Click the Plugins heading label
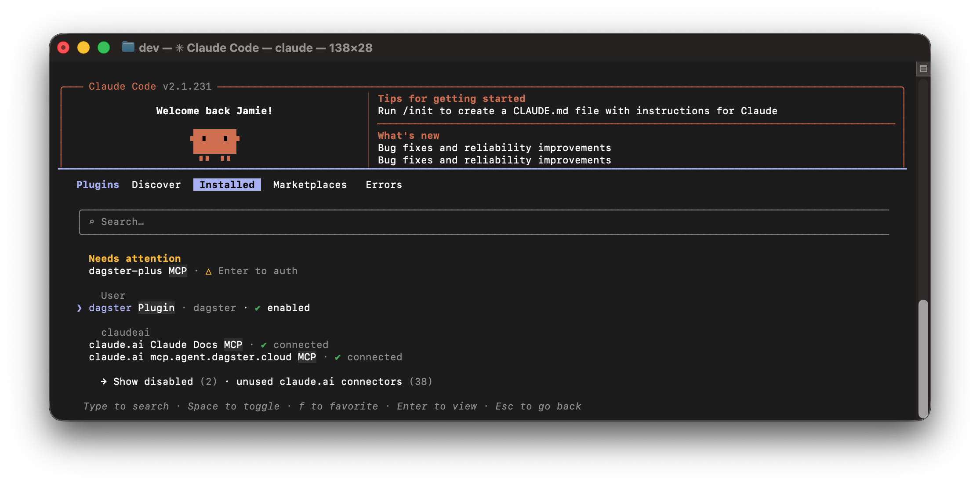Viewport: 980px width, 486px height. tap(98, 185)
